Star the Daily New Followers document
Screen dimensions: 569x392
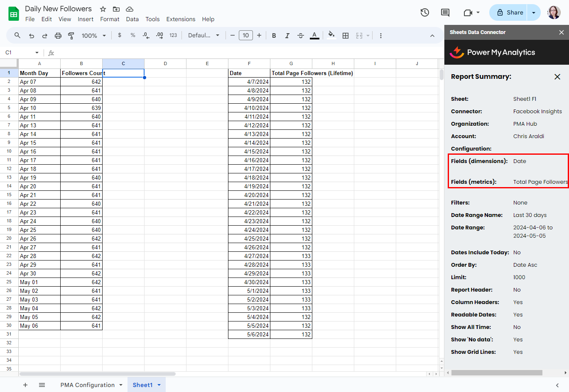point(103,9)
